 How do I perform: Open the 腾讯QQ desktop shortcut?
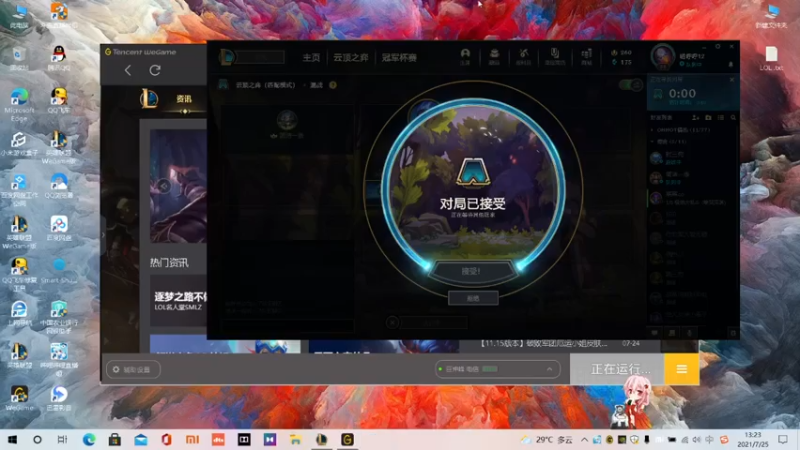click(59, 58)
